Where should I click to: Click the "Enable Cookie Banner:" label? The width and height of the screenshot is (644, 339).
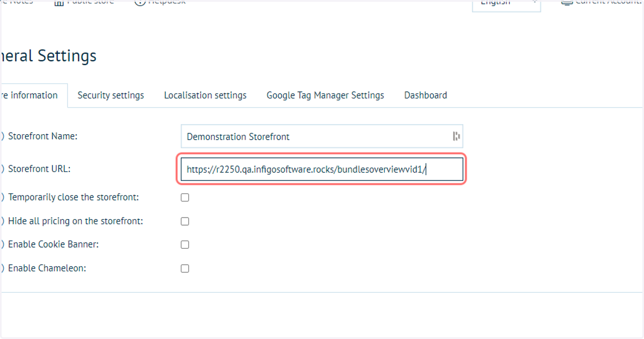click(x=54, y=244)
